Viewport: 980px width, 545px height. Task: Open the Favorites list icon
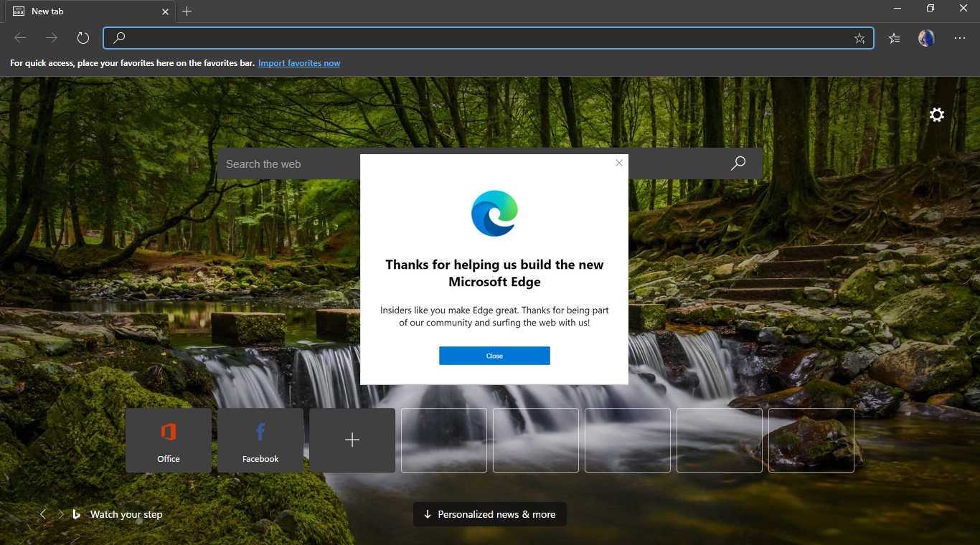pyautogui.click(x=894, y=38)
